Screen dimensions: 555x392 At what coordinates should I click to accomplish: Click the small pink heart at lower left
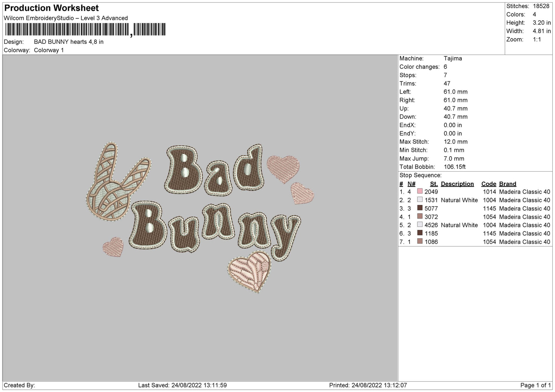[x=113, y=247]
